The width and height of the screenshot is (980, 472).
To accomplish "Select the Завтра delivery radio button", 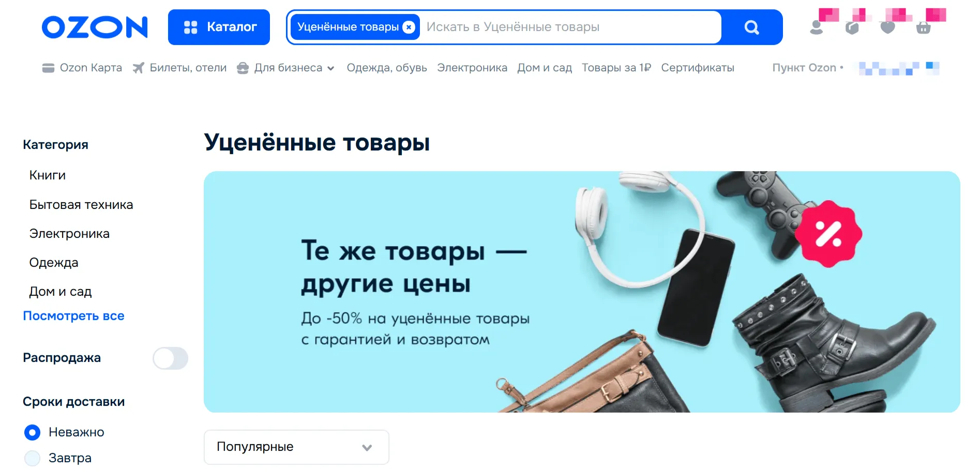I will tap(32, 458).
